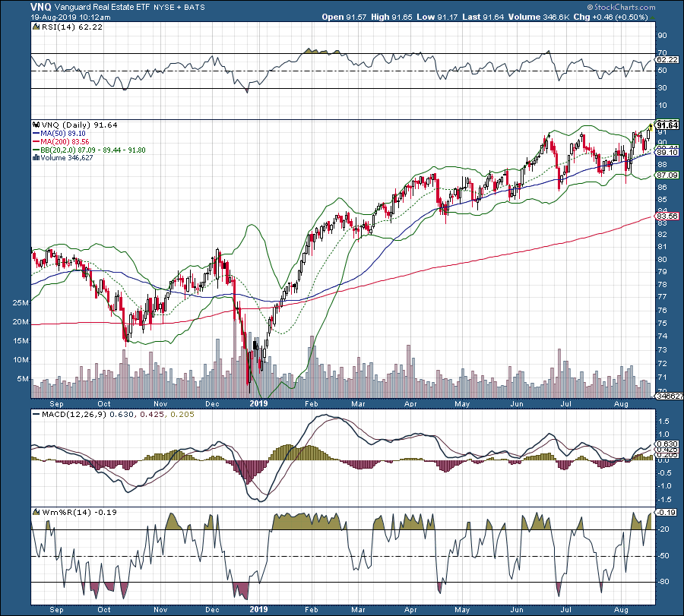Click the High 91.65 quote value

coord(391,17)
